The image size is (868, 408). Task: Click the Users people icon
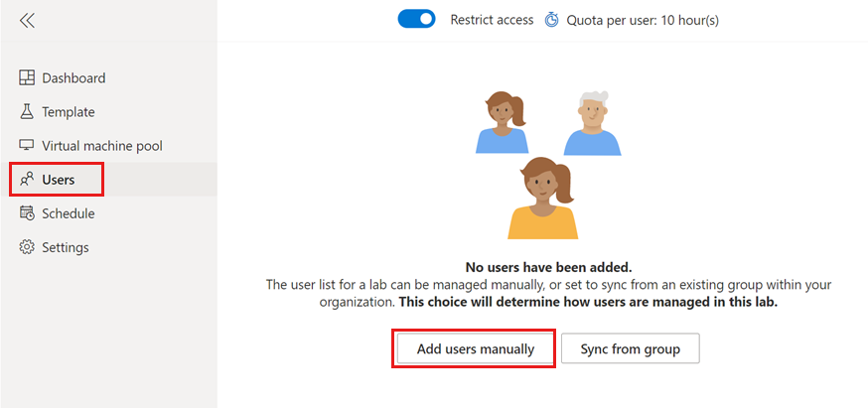pyautogui.click(x=27, y=180)
